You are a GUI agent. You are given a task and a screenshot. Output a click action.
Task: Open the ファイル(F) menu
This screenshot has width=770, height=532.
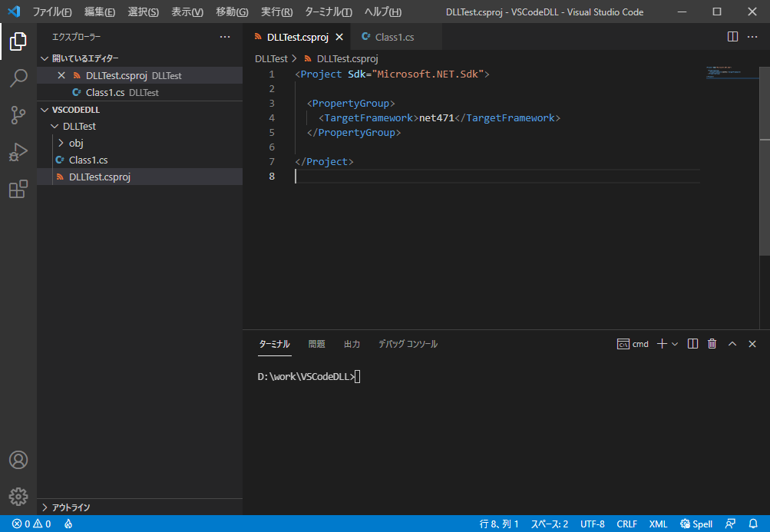[x=52, y=12]
